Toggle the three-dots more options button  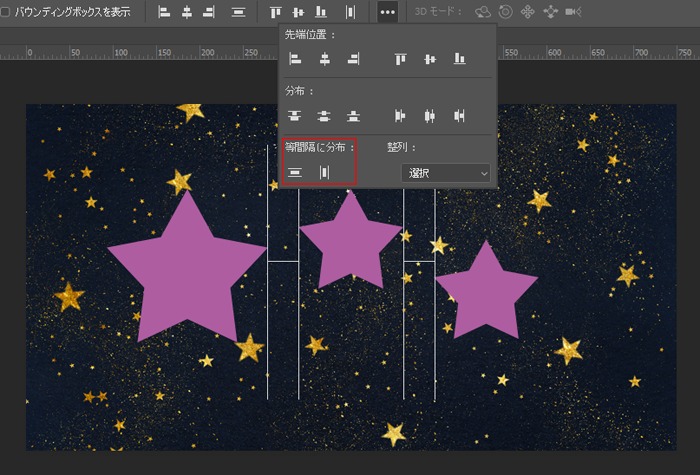point(388,12)
